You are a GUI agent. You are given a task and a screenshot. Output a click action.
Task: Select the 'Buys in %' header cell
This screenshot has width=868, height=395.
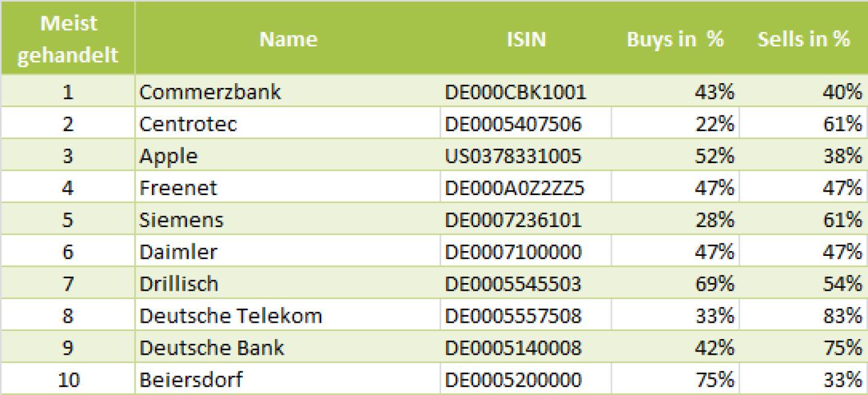675,39
